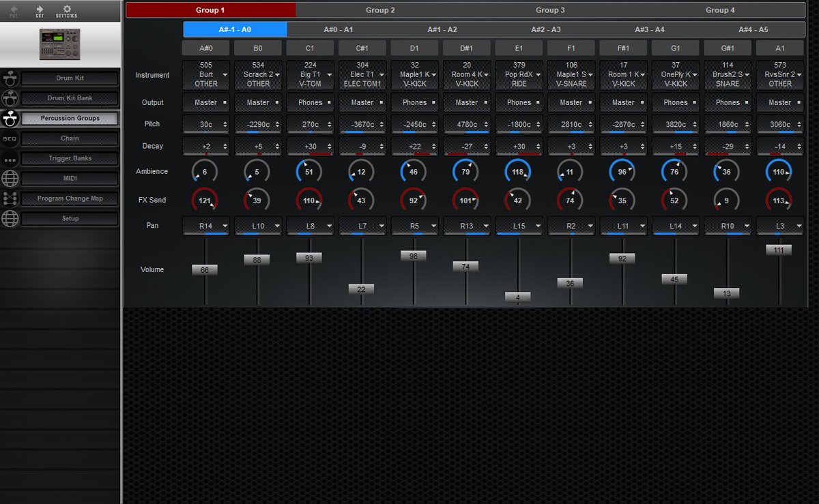Click the Decay -29 stepper

(x=728, y=147)
